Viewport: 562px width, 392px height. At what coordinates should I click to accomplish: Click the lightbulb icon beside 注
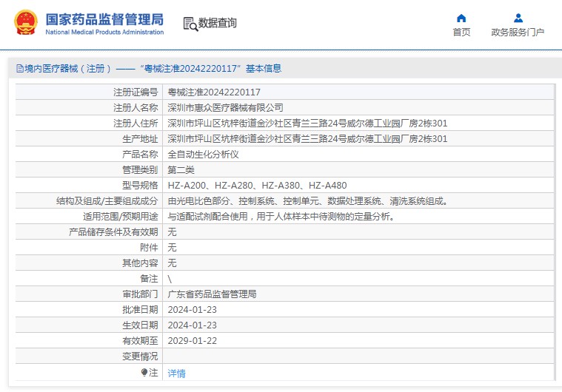pyautogui.click(x=144, y=373)
